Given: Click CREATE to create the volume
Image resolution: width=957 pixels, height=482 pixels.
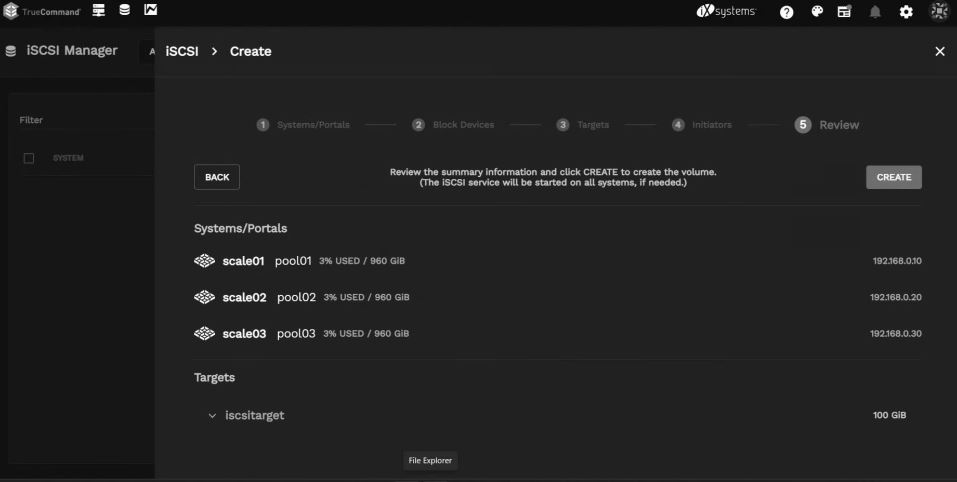Looking at the screenshot, I should click(x=893, y=177).
